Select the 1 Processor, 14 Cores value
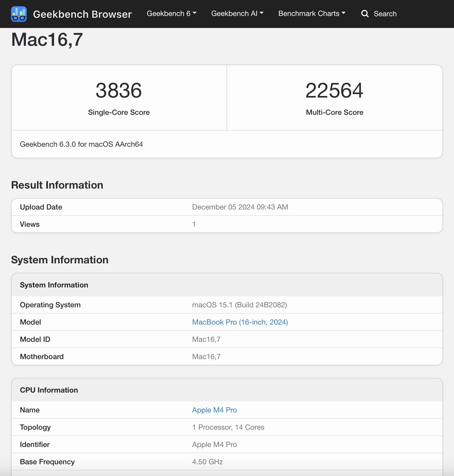The height and width of the screenshot is (476, 454). [228, 427]
